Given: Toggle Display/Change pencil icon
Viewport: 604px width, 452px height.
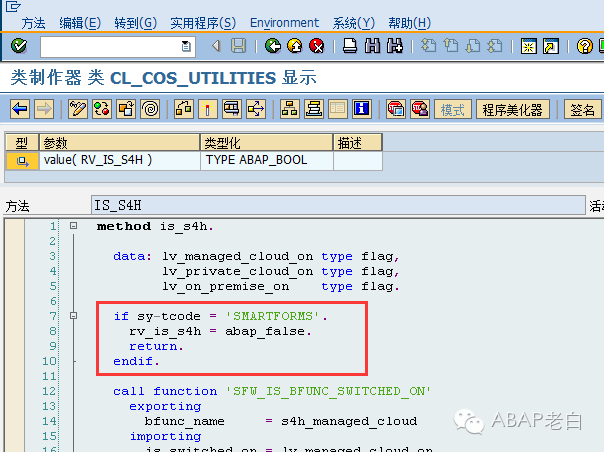Looking at the screenshot, I should [x=77, y=109].
